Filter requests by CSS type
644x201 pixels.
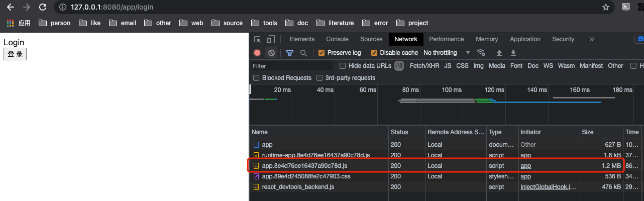point(462,66)
